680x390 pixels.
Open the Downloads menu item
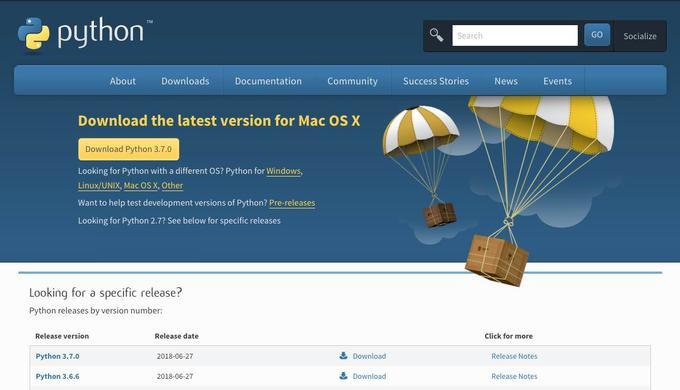(185, 81)
